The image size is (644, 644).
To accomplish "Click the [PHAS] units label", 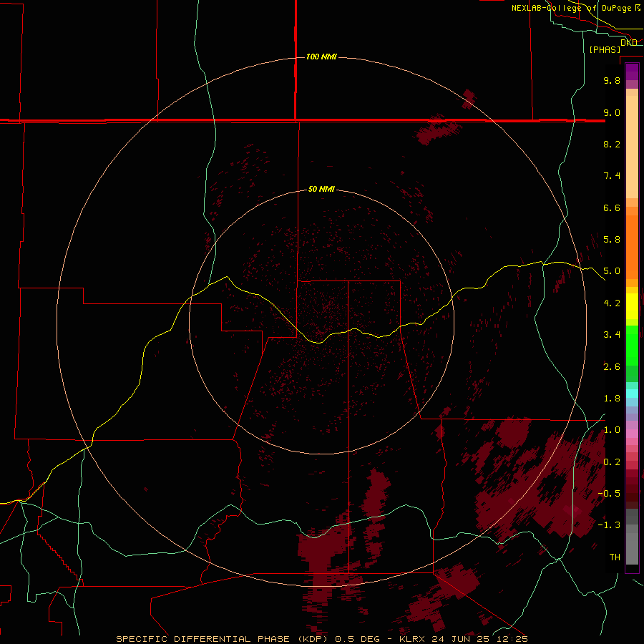I will 605,49.
